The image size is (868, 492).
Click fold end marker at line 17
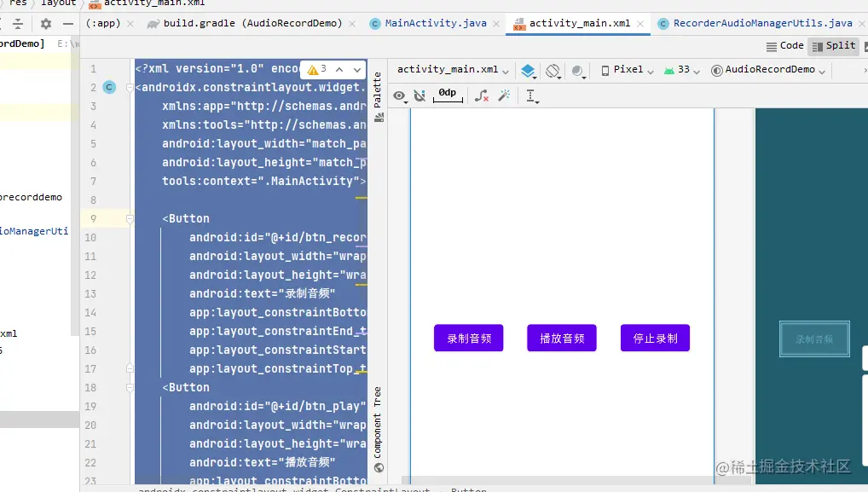pos(130,368)
